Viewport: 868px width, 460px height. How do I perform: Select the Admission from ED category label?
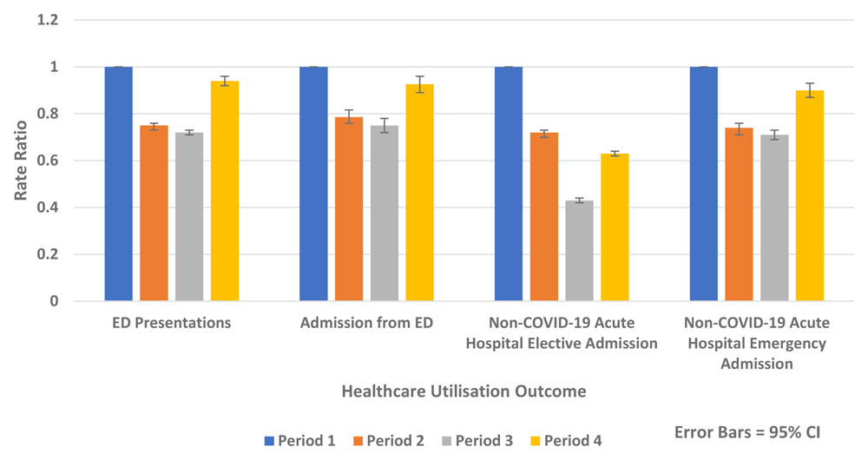tap(366, 323)
